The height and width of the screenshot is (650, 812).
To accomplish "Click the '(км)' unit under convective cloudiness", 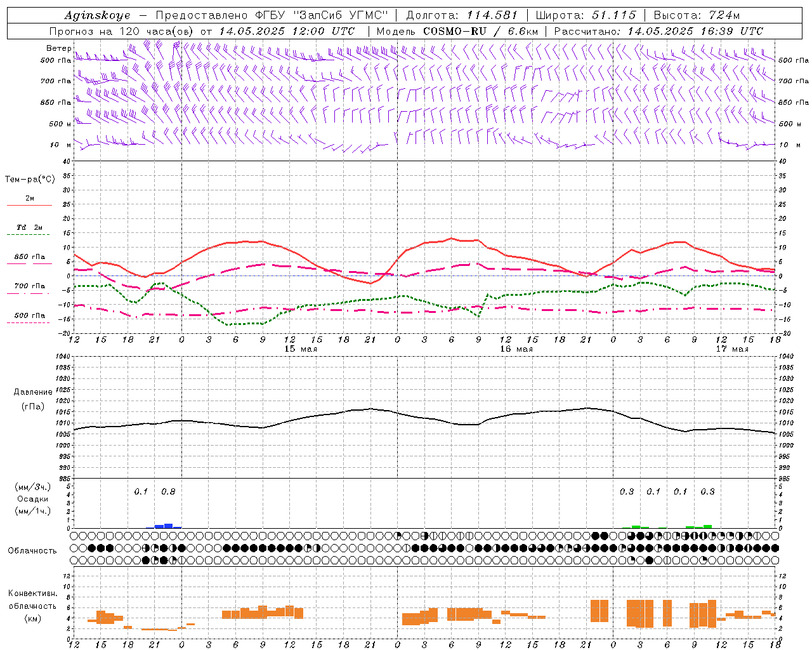I will tap(32, 619).
